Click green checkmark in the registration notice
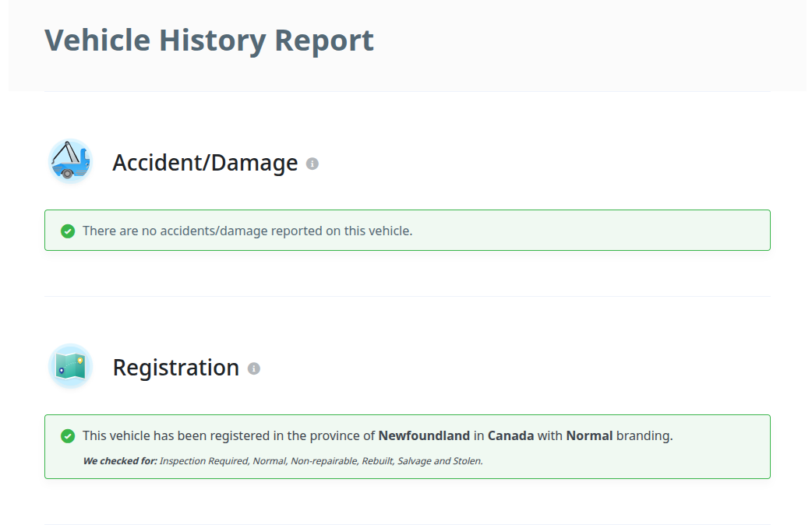This screenshot has width=812, height=525. [68, 436]
